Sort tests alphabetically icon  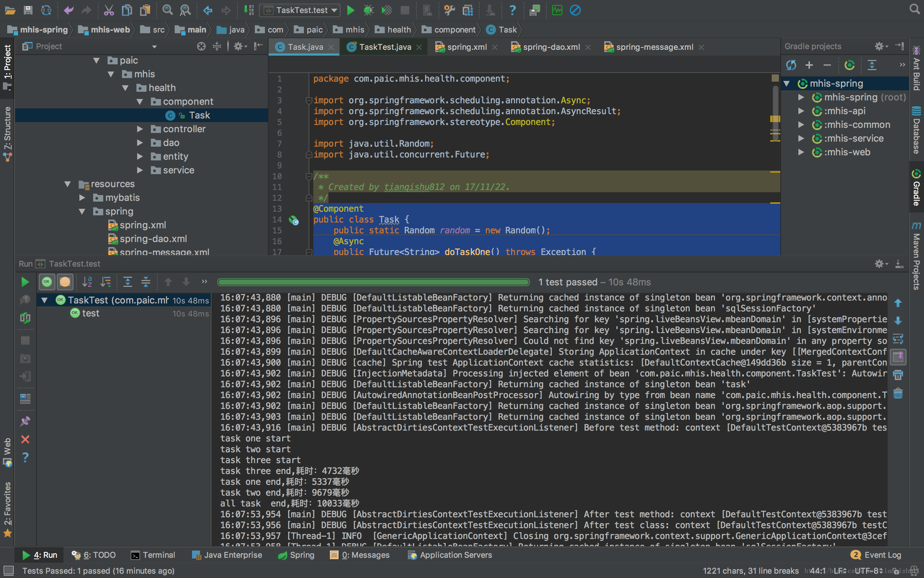(87, 282)
